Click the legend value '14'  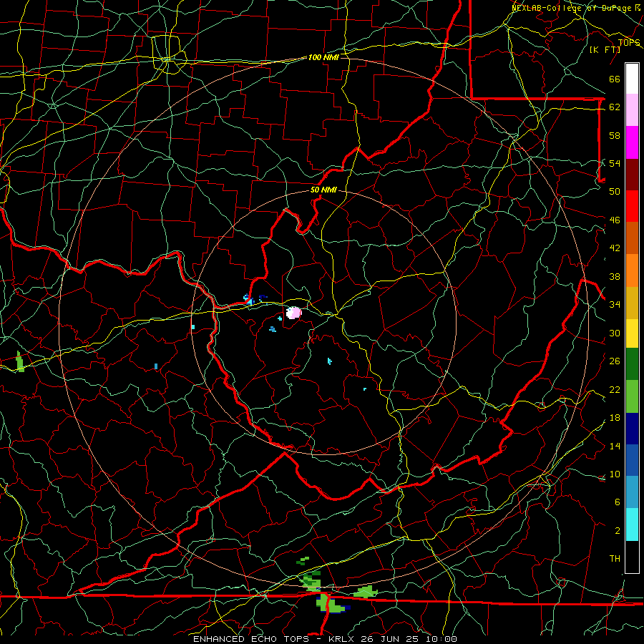pos(615,446)
